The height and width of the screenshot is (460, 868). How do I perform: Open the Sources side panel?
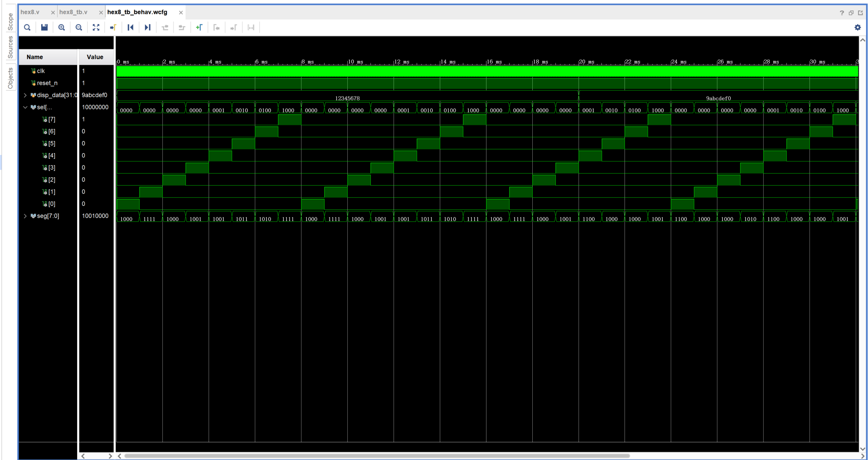[10, 47]
